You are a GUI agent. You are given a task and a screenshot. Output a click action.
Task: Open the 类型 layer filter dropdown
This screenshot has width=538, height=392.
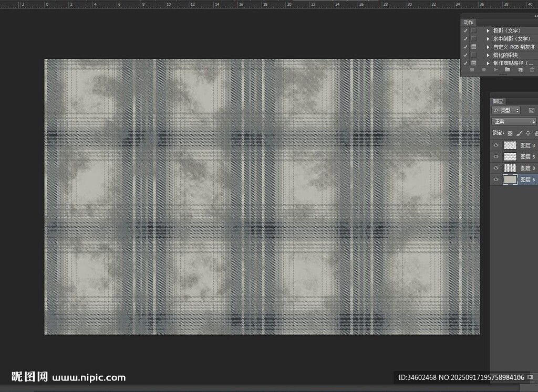(x=506, y=110)
